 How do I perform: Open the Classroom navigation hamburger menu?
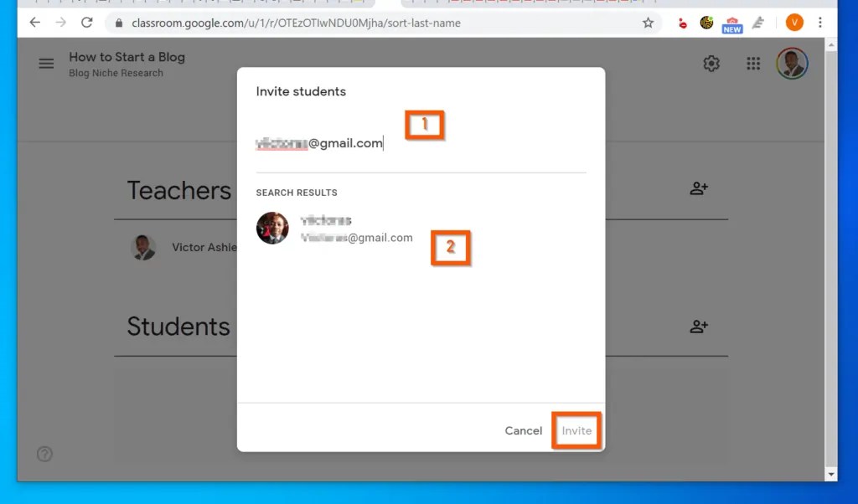pos(46,63)
